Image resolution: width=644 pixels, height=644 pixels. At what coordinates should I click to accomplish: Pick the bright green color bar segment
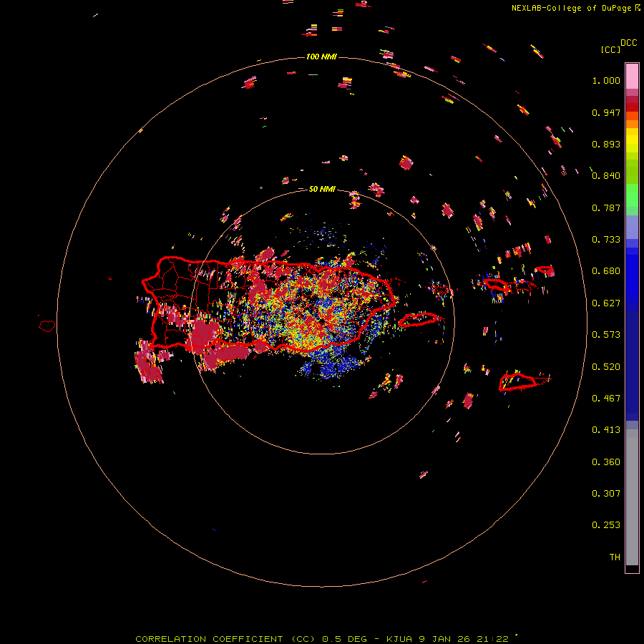[632, 195]
